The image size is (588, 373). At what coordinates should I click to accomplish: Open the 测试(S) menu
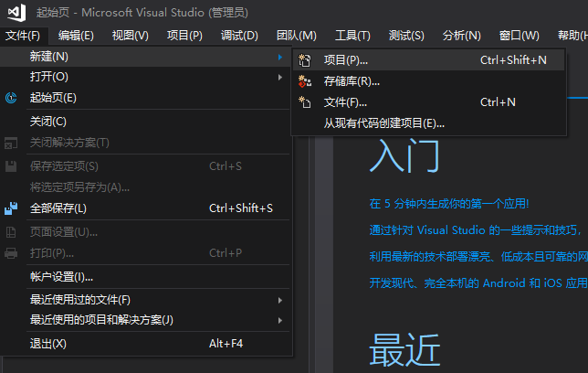pos(407,36)
